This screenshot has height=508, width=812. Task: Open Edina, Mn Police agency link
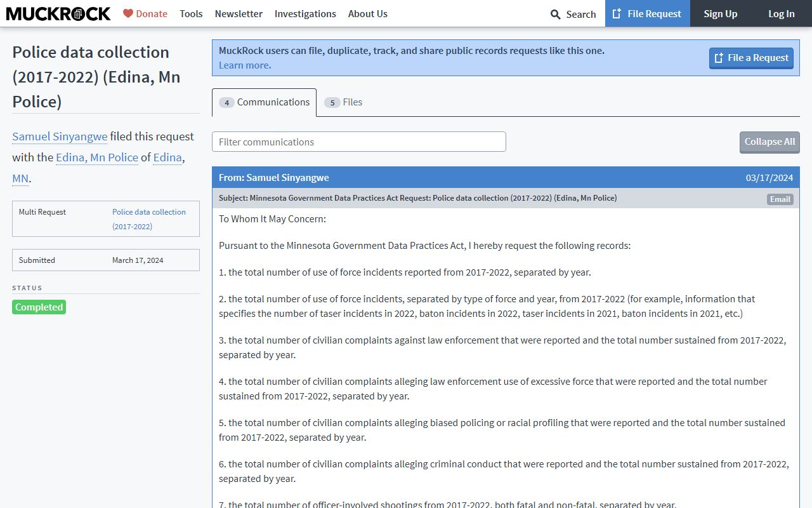point(97,157)
